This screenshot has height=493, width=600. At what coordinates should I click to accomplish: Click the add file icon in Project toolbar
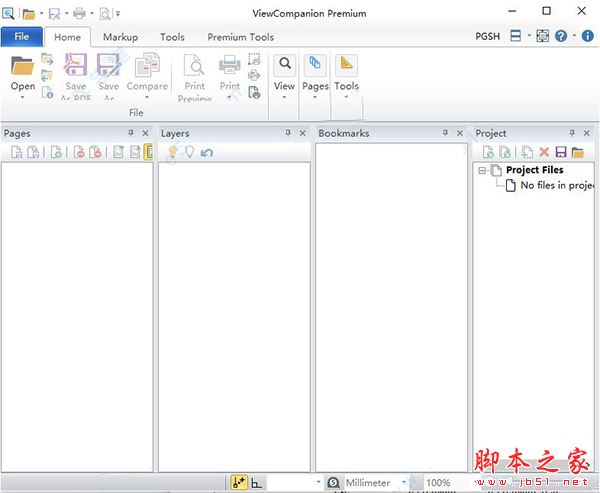pyautogui.click(x=488, y=152)
